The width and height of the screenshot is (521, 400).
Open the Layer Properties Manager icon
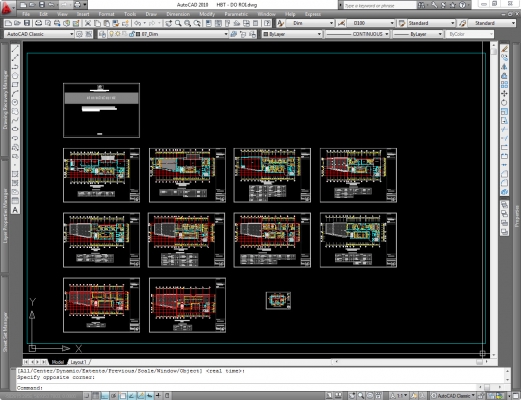point(102,34)
